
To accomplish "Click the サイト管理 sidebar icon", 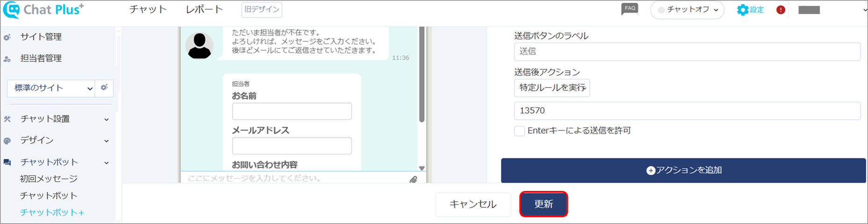I will [x=7, y=37].
